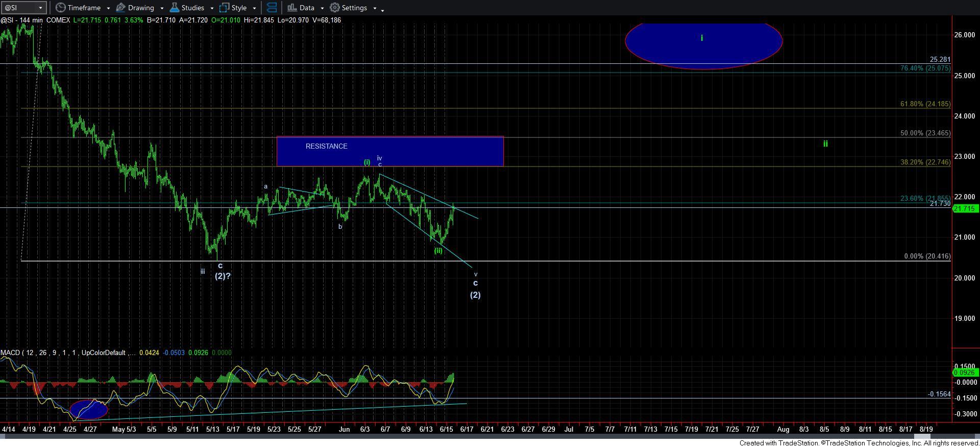Expand the Timeframe dropdown arrow

[108, 8]
